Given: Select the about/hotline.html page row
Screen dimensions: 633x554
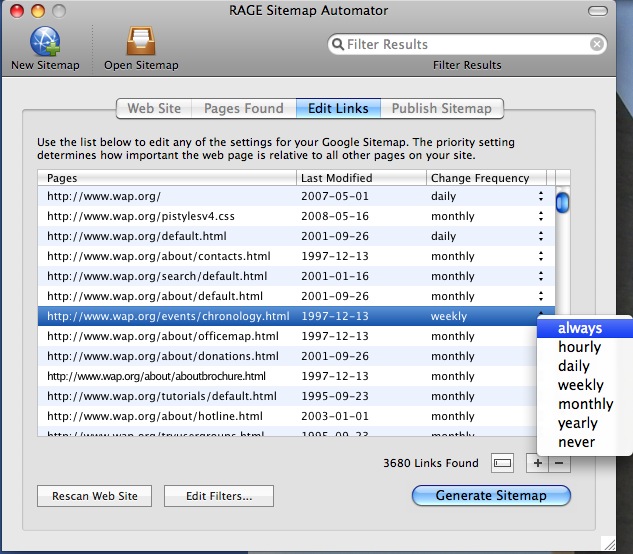Looking at the screenshot, I should pos(287,416).
